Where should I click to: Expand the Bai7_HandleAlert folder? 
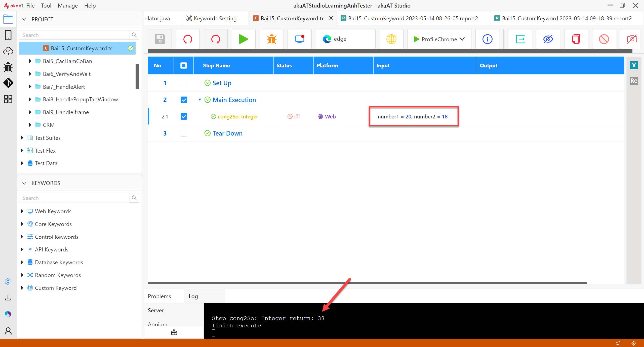(x=30, y=87)
